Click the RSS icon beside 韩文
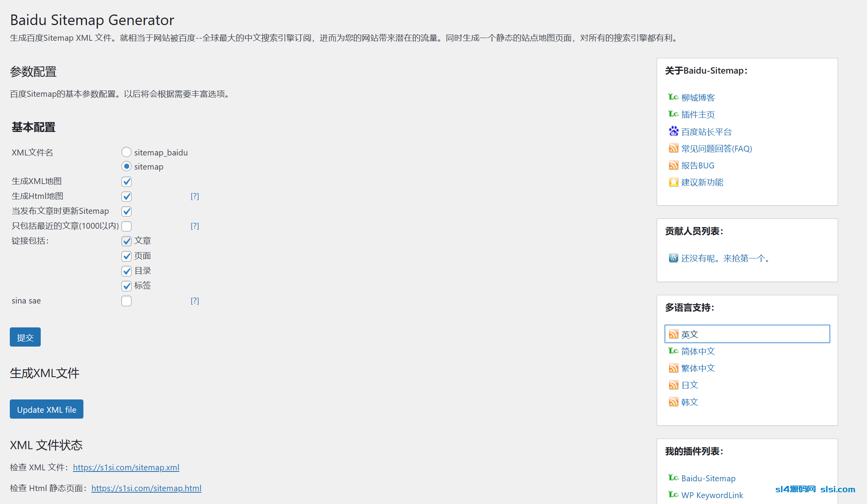The height and width of the screenshot is (504, 867). 673,402
